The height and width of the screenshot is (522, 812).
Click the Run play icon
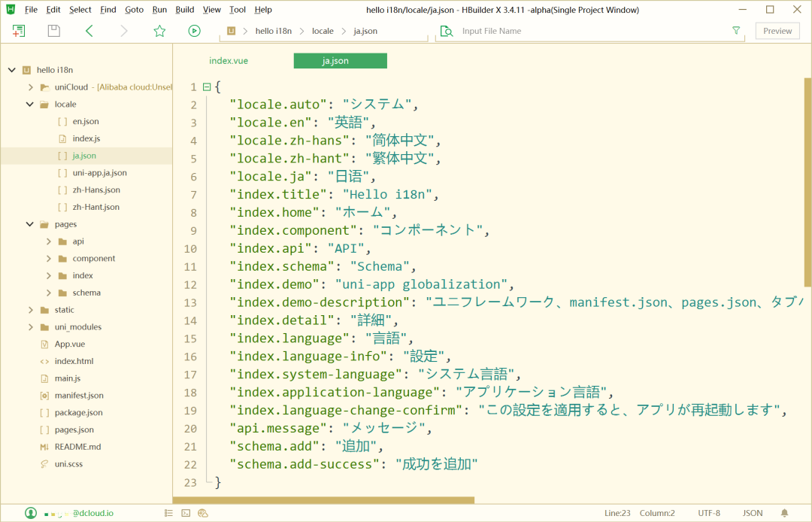coord(194,31)
